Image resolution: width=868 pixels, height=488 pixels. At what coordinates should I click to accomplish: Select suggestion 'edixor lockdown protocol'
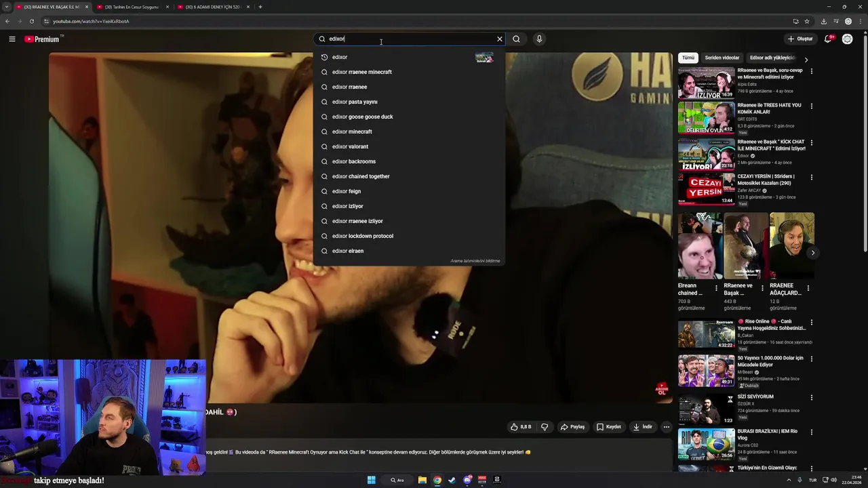coord(409,236)
